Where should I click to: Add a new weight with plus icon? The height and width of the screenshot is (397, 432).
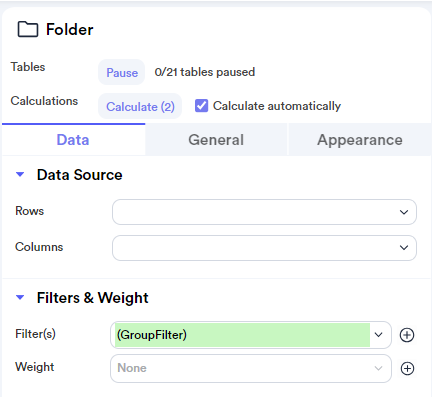pos(407,368)
